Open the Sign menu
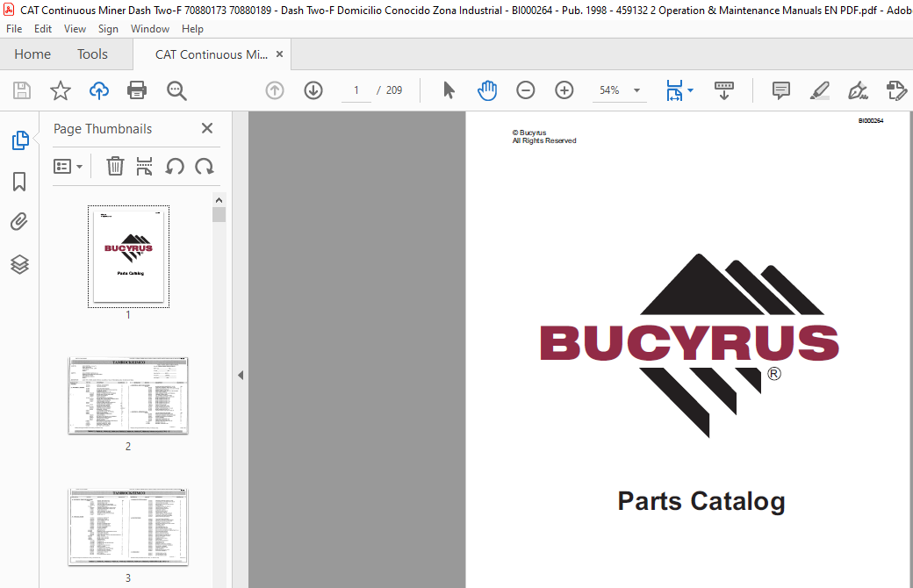This screenshot has height=588, width=913. tap(108, 29)
